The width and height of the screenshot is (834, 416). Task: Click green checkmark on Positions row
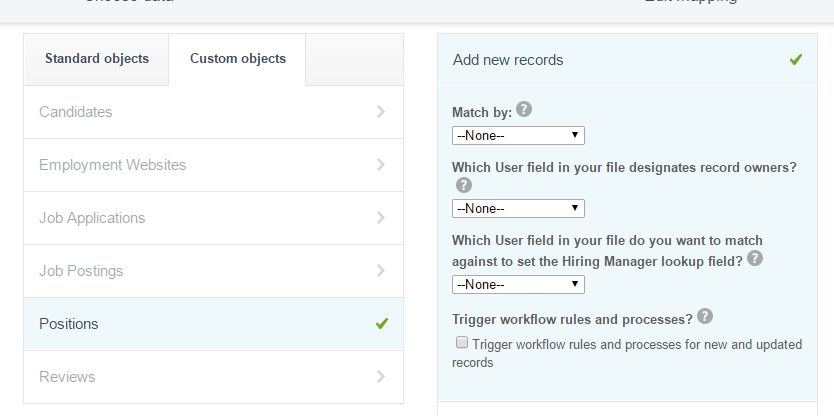pyautogui.click(x=381, y=324)
